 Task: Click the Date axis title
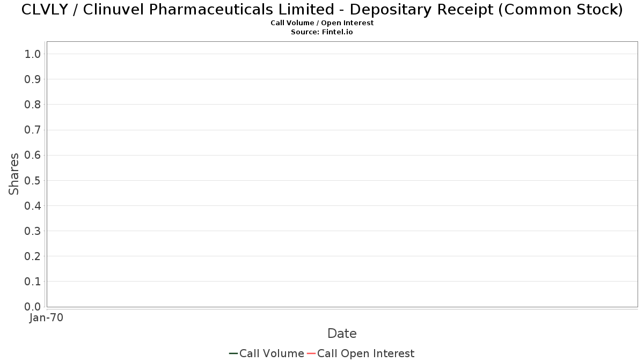click(342, 334)
